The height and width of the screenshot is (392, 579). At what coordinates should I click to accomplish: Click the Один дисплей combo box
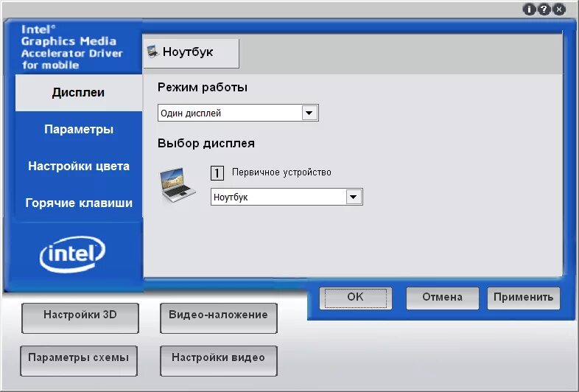(x=238, y=113)
